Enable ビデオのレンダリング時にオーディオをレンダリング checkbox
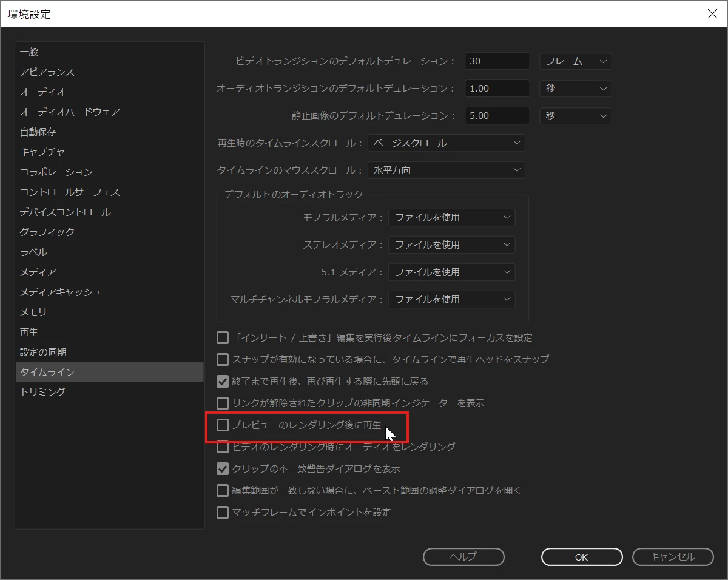The height and width of the screenshot is (580, 728). [x=223, y=447]
